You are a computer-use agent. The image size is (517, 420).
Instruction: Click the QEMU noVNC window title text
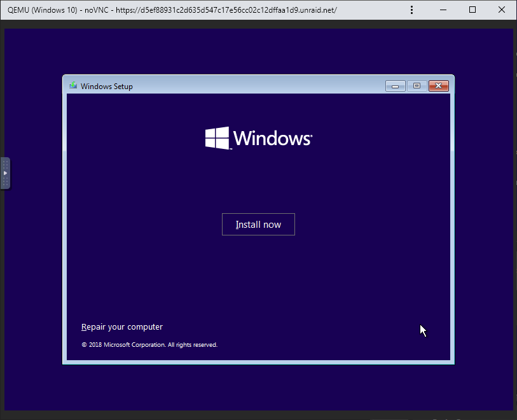point(172,10)
